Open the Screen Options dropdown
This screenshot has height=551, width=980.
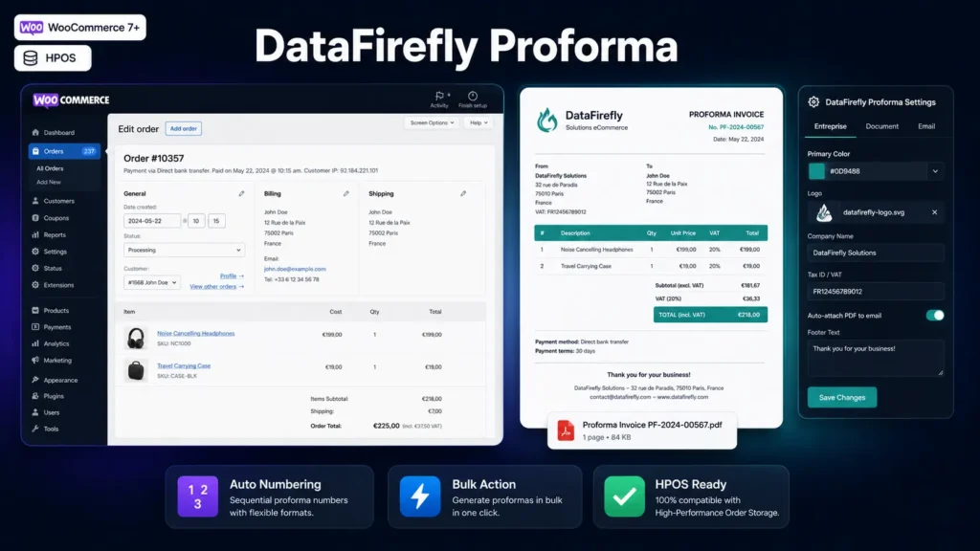pos(432,123)
